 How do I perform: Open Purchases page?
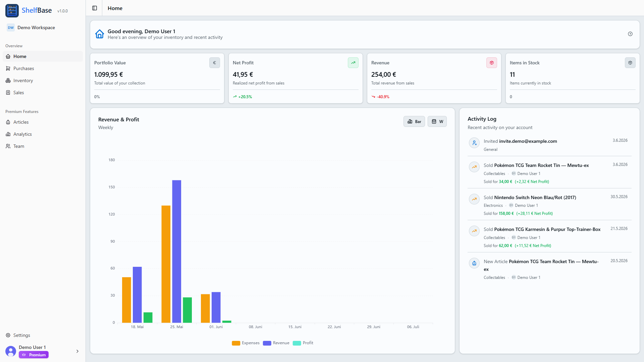pyautogui.click(x=43, y=68)
